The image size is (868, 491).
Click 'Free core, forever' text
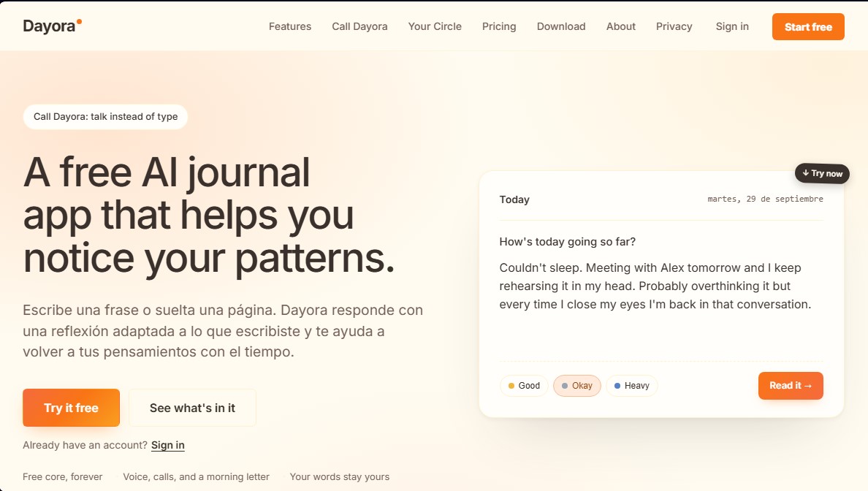click(x=63, y=476)
